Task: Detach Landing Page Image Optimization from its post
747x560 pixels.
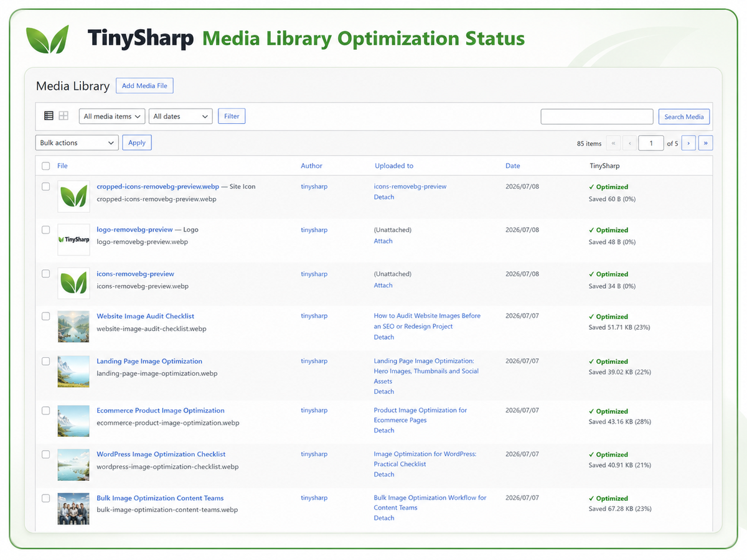Action: coord(384,392)
